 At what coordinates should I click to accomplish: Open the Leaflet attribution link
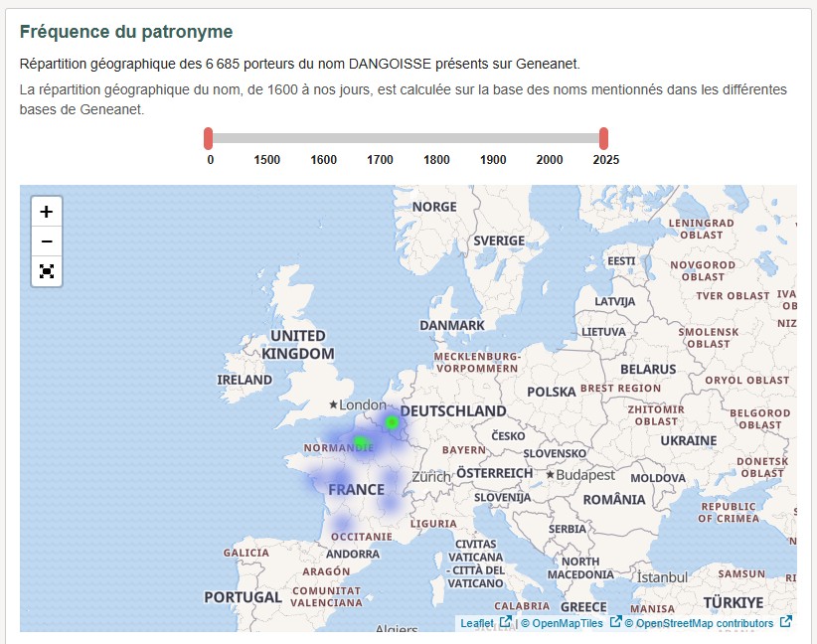[477, 624]
